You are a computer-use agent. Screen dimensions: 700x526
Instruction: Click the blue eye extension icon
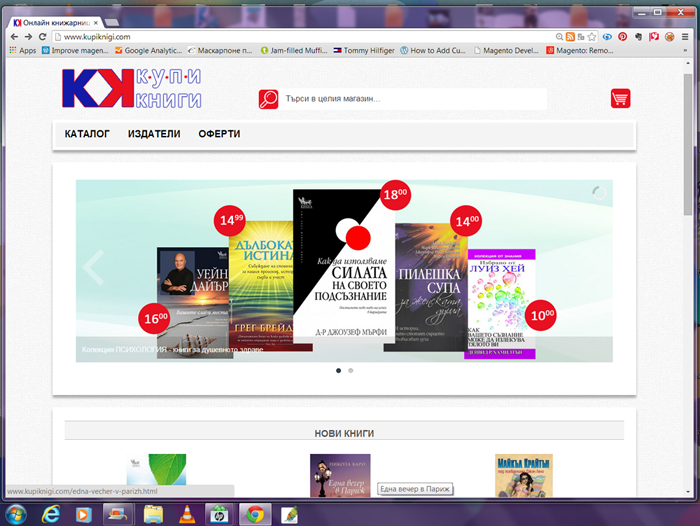click(607, 37)
